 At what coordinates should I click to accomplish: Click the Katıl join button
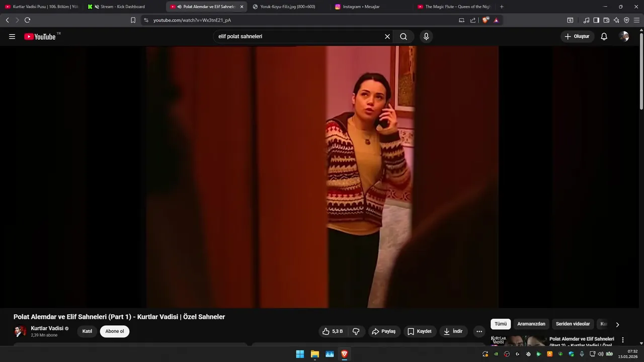(88, 331)
